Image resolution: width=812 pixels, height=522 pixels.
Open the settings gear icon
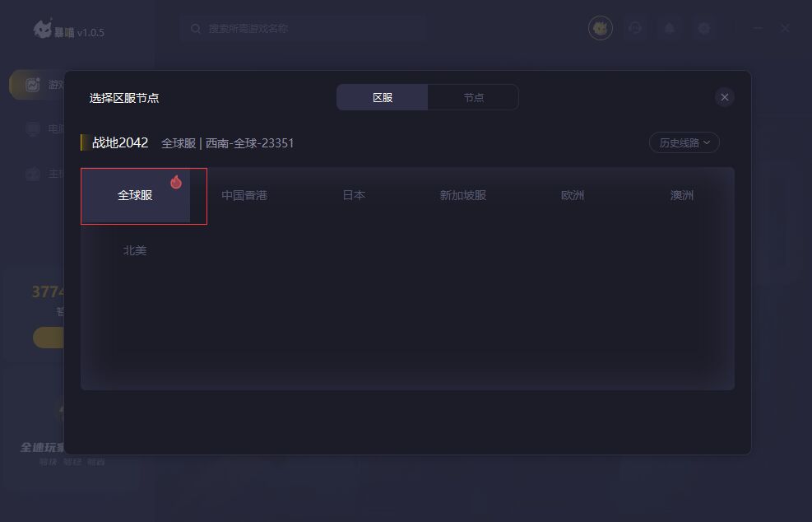pos(703,28)
